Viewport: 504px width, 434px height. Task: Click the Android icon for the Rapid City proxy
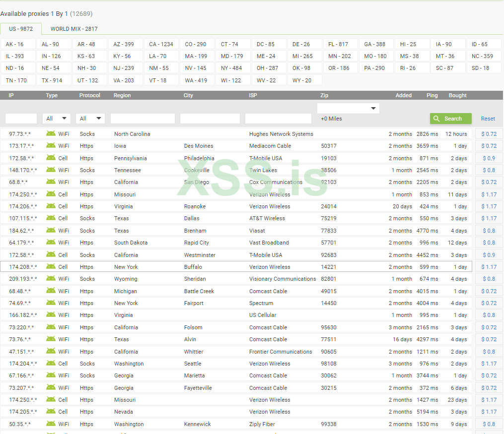51,243
